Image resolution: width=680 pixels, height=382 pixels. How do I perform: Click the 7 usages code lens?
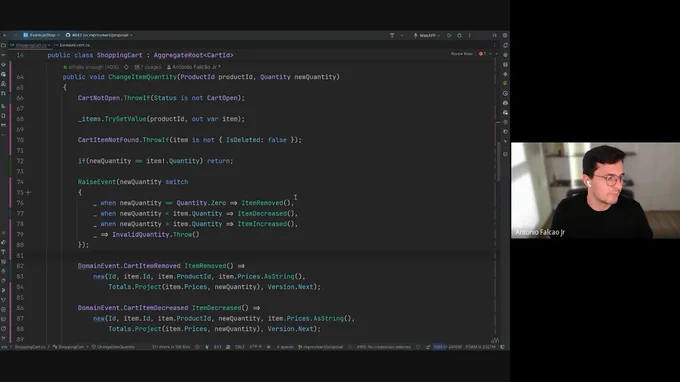tap(148, 67)
